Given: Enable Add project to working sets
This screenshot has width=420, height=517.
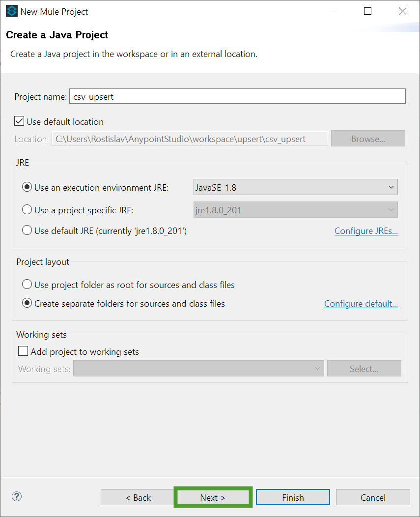Looking at the screenshot, I should point(23,351).
